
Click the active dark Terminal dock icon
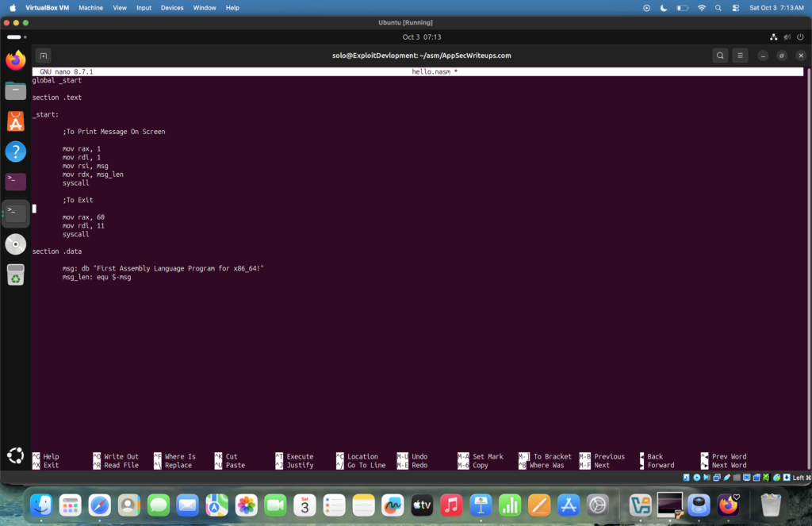pyautogui.click(x=16, y=213)
